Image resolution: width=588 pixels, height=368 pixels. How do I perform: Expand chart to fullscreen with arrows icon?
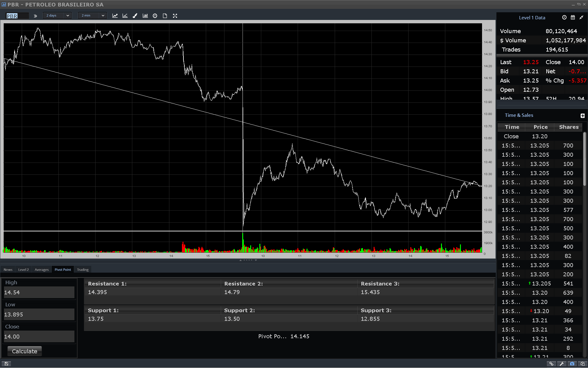pyautogui.click(x=175, y=16)
